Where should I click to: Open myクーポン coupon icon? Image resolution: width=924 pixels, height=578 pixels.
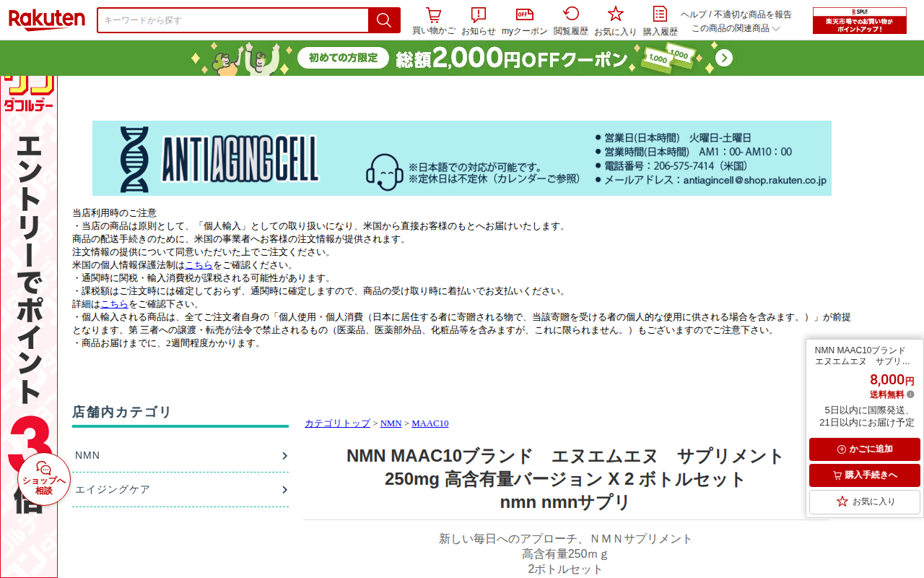point(525,22)
